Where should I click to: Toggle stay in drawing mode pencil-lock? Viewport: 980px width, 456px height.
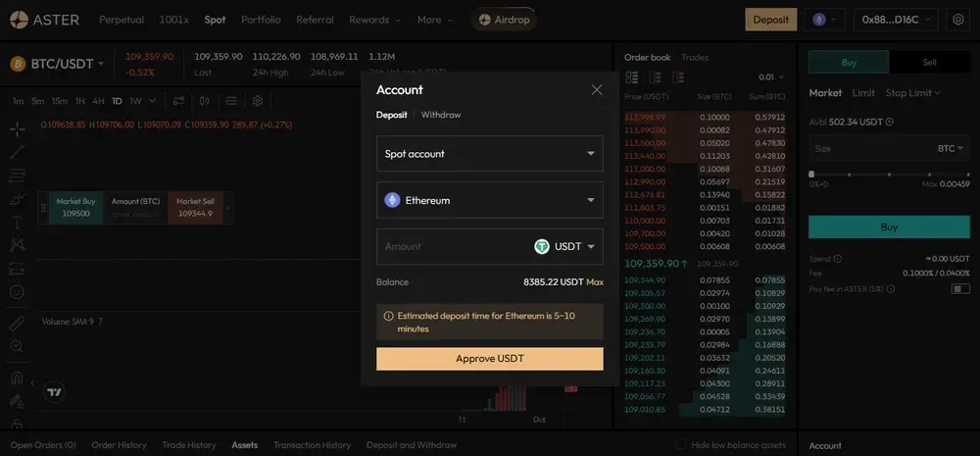[x=17, y=401]
